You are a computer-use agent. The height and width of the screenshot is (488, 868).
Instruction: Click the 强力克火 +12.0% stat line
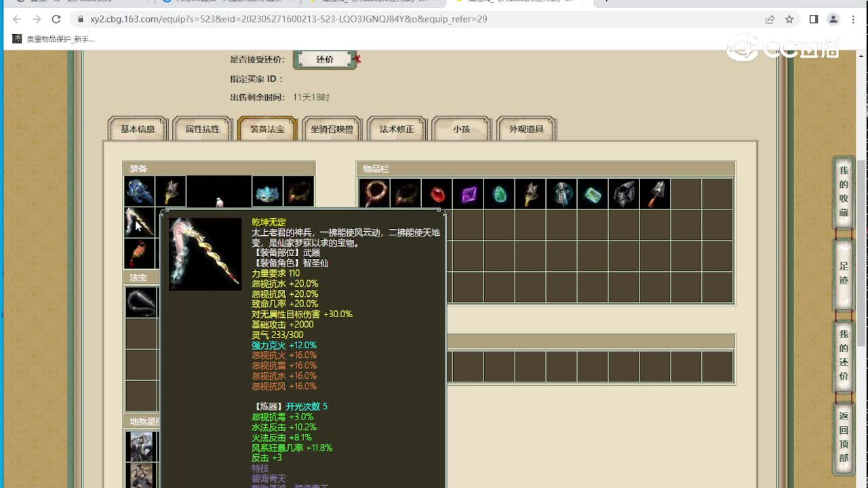pos(284,345)
